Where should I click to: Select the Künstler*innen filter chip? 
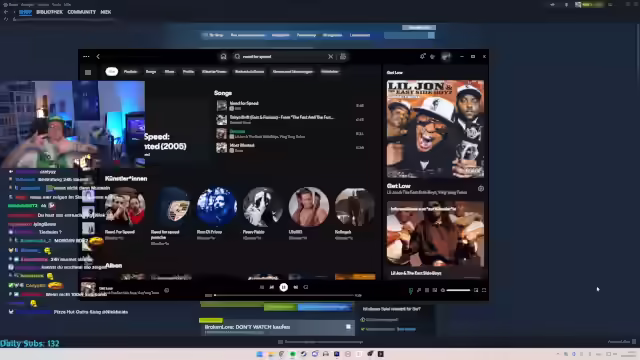[214, 71]
